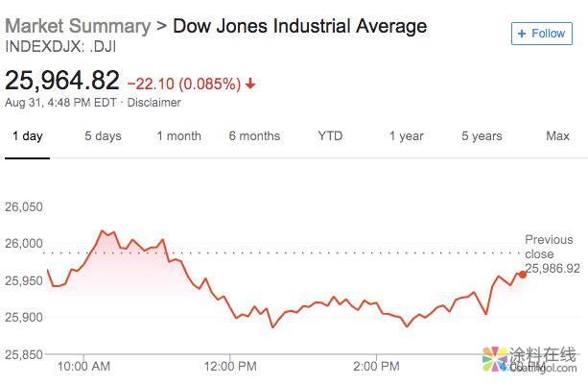Click the red down arrow beside percent change
The height and width of the screenshot is (385, 588).
(x=250, y=84)
